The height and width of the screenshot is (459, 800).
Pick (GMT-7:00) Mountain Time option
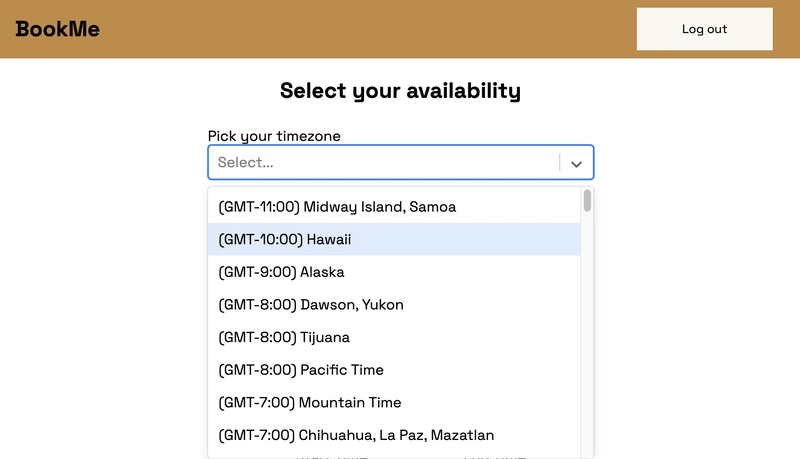pos(394,402)
